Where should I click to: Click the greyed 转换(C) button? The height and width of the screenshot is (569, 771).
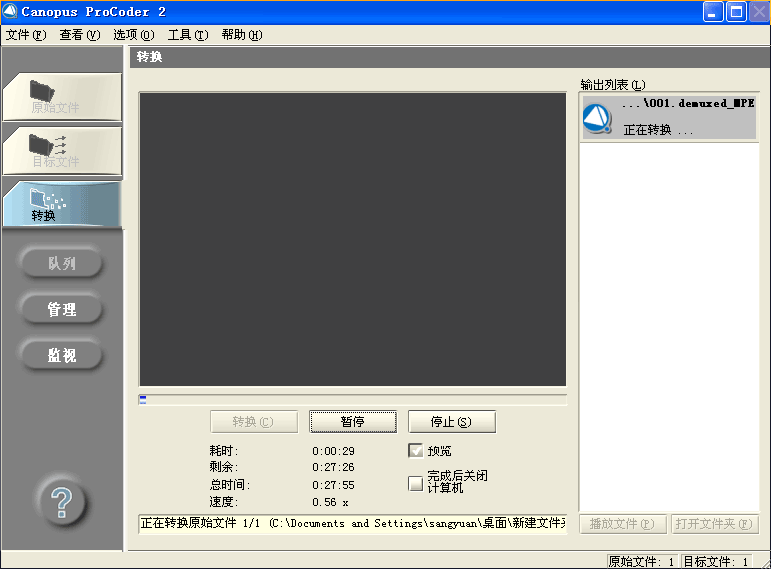coord(254,421)
